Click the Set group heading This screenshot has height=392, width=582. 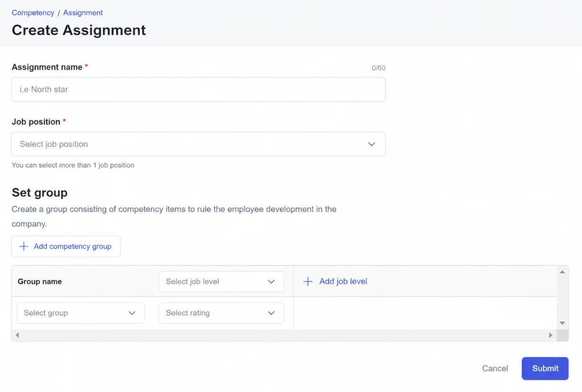[x=40, y=193]
